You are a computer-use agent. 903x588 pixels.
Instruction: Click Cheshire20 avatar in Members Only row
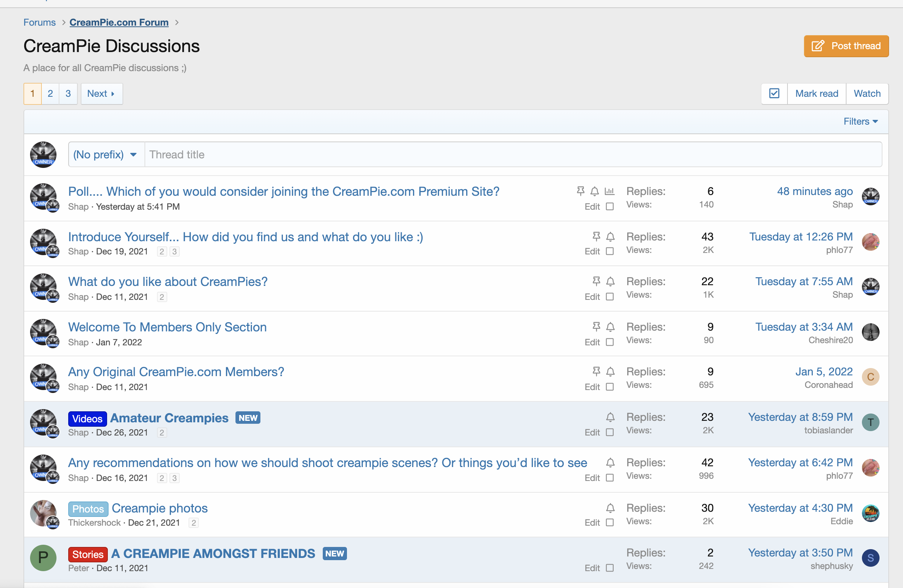pyautogui.click(x=870, y=332)
